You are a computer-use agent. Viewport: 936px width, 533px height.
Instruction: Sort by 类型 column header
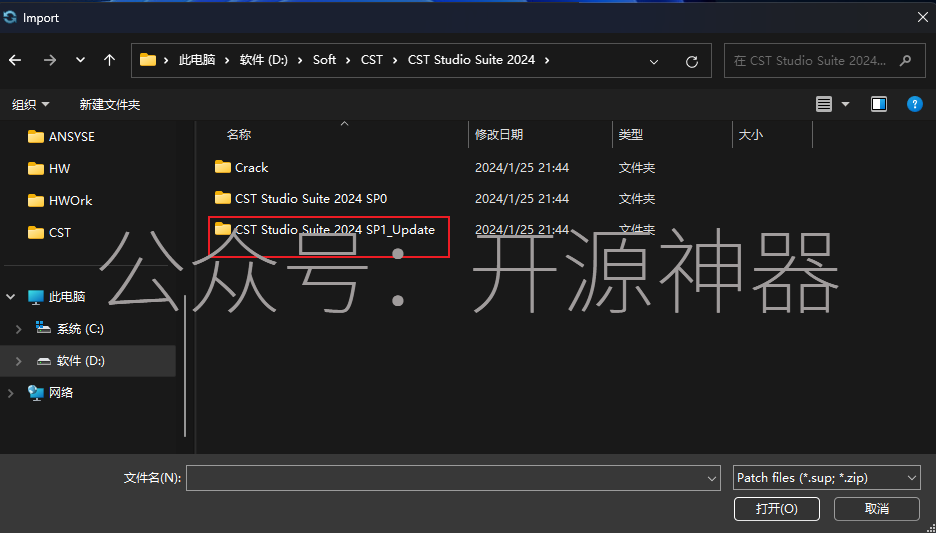click(x=630, y=135)
